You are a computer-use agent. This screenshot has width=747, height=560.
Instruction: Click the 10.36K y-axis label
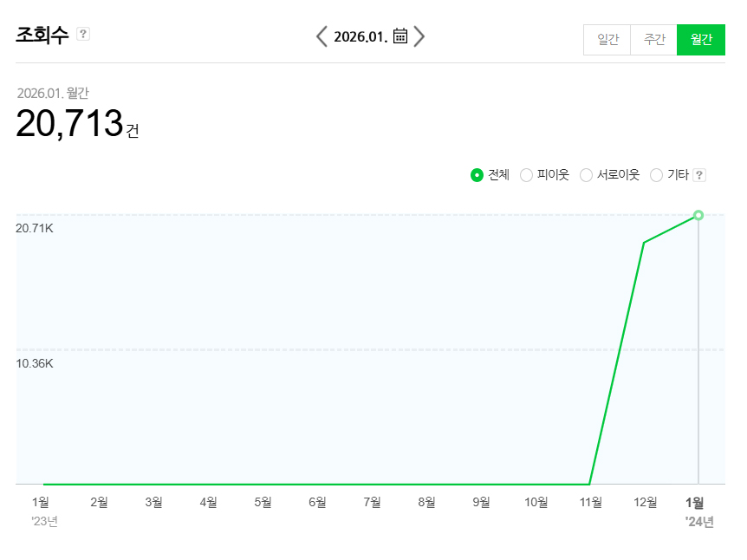click(x=35, y=363)
